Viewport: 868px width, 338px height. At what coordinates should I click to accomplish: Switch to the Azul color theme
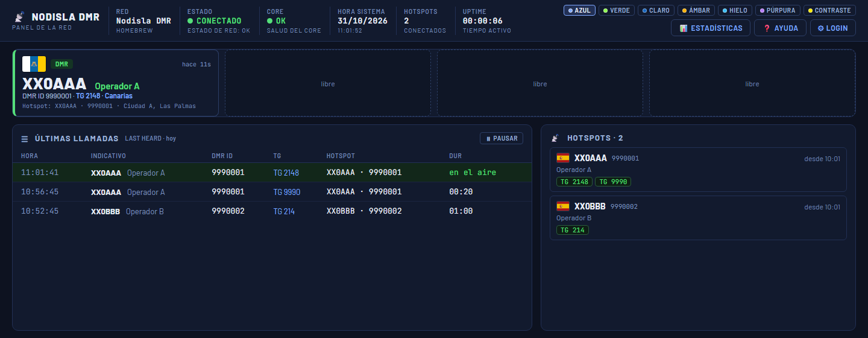pyautogui.click(x=580, y=10)
